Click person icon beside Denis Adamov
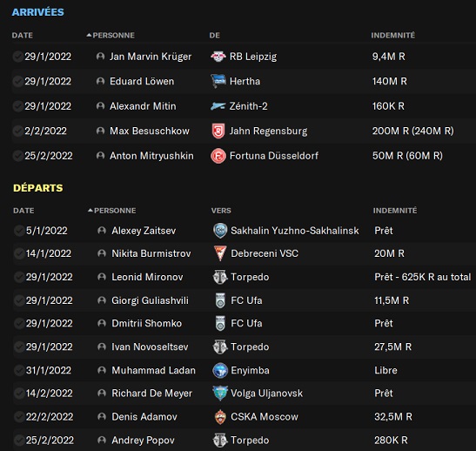 [x=102, y=417]
